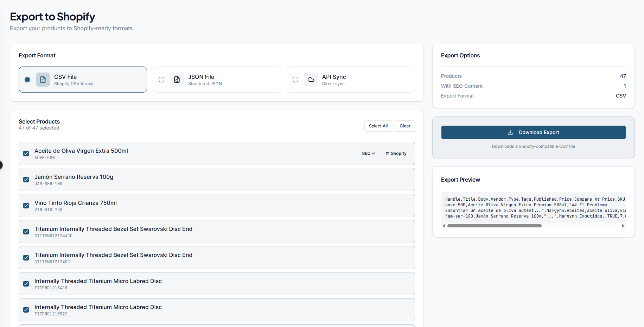Click the CSV file document icon
Screen dimensions: 644x327
pyautogui.click(x=43, y=80)
